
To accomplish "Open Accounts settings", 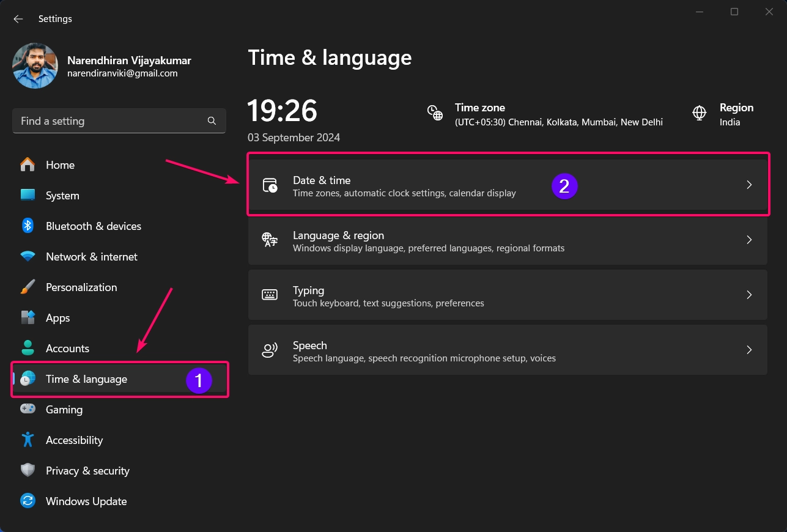I will (x=119, y=349).
